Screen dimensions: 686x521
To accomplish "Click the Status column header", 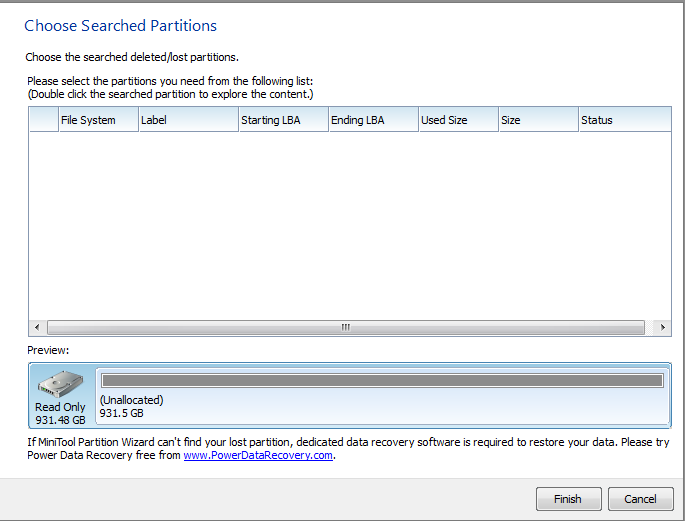I will (625, 120).
